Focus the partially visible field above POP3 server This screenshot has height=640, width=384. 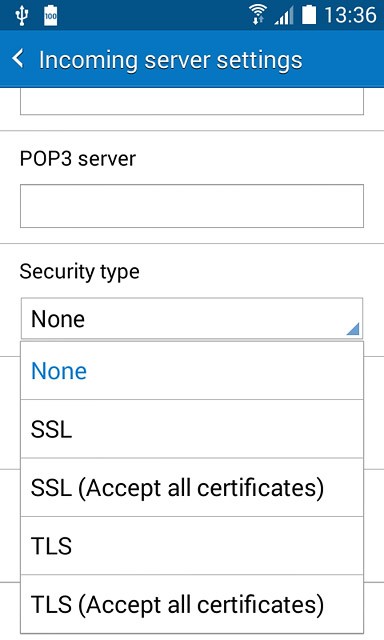192,101
